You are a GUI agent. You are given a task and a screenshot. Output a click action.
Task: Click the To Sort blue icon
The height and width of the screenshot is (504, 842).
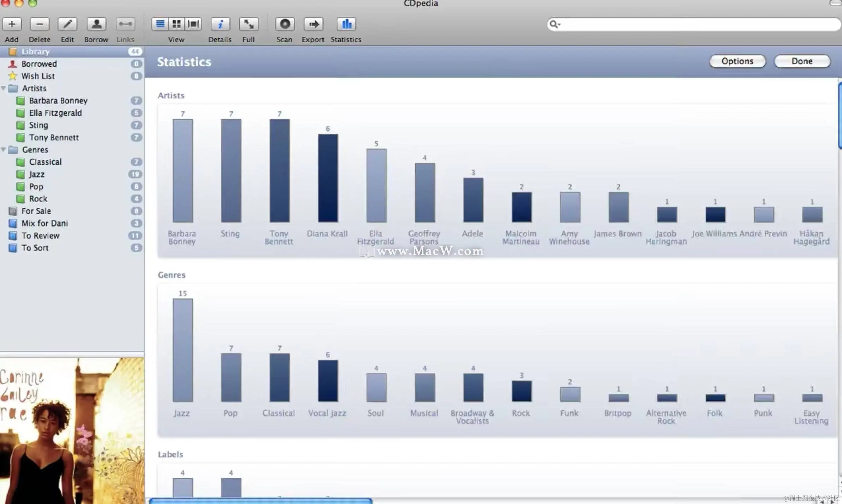pos(13,248)
